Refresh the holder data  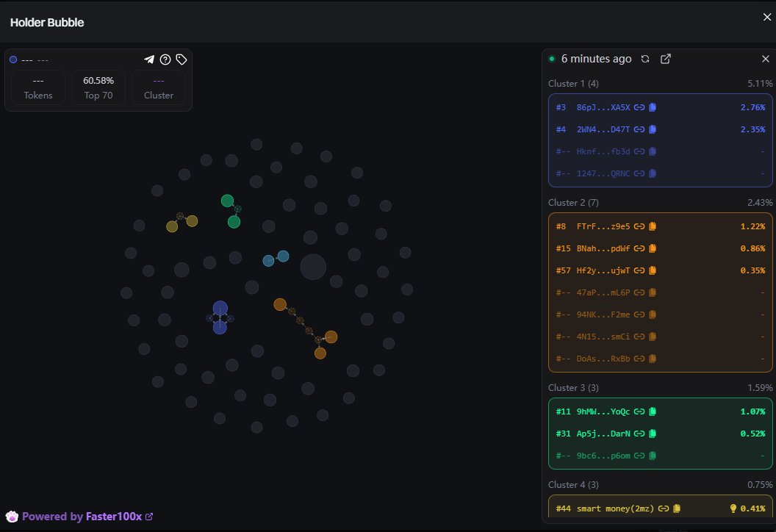click(645, 59)
